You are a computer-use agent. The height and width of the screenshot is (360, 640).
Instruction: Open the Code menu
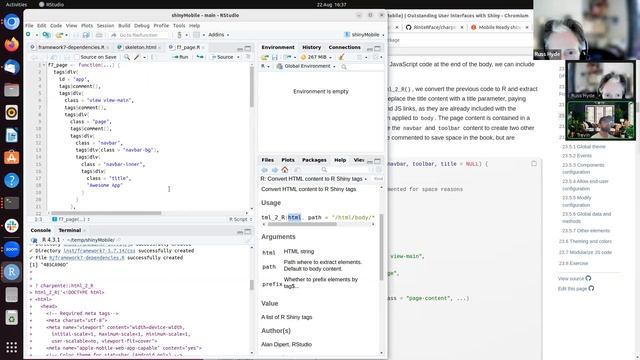coord(56,25)
